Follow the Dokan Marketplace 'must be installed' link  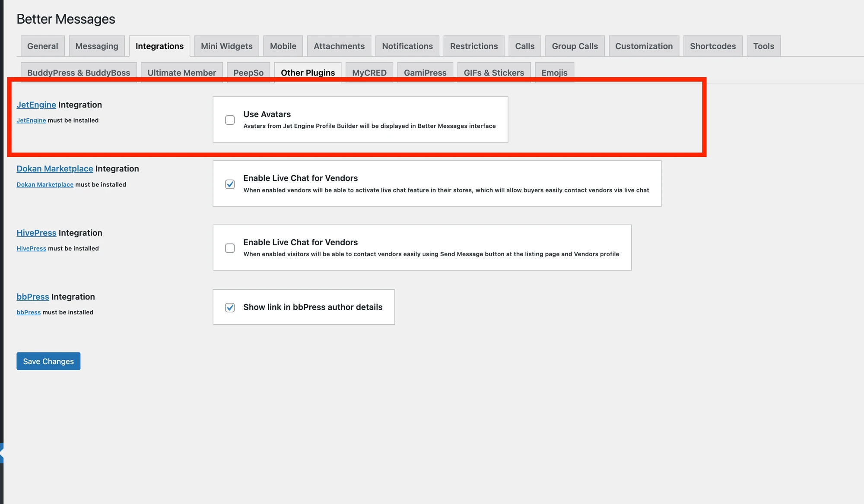point(45,184)
